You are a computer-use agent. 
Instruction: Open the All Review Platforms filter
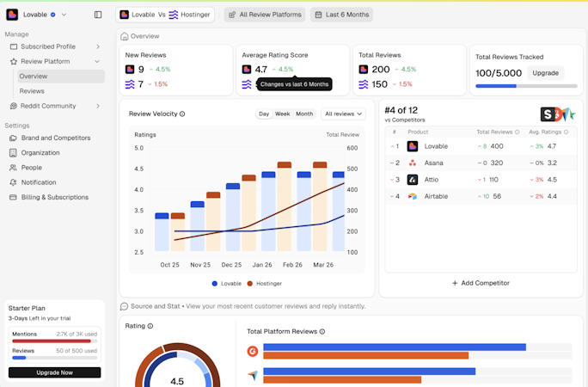(x=265, y=15)
